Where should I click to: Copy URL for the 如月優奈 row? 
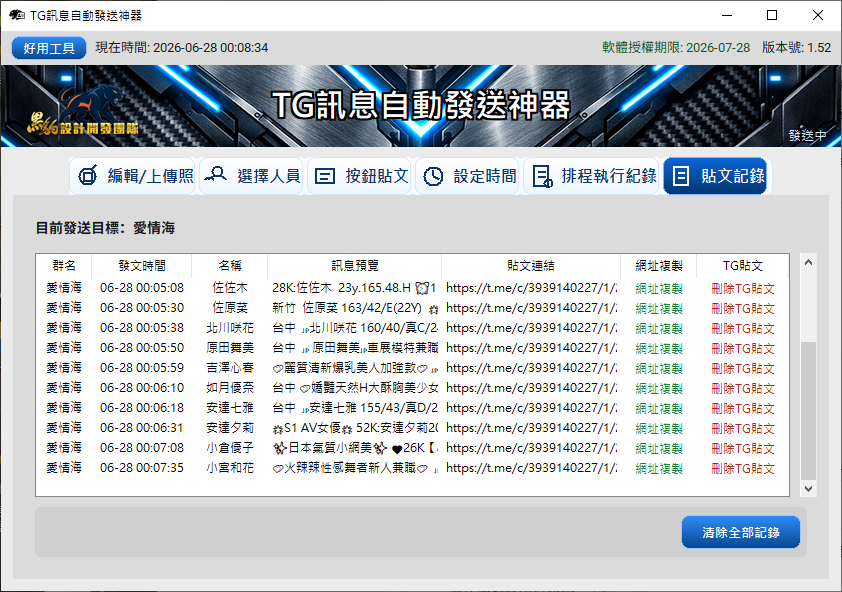pos(659,388)
